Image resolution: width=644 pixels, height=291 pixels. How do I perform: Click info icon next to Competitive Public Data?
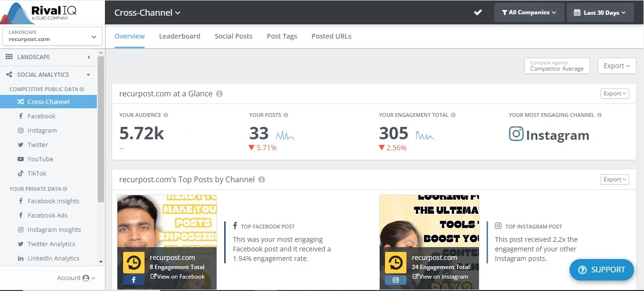[x=82, y=89]
